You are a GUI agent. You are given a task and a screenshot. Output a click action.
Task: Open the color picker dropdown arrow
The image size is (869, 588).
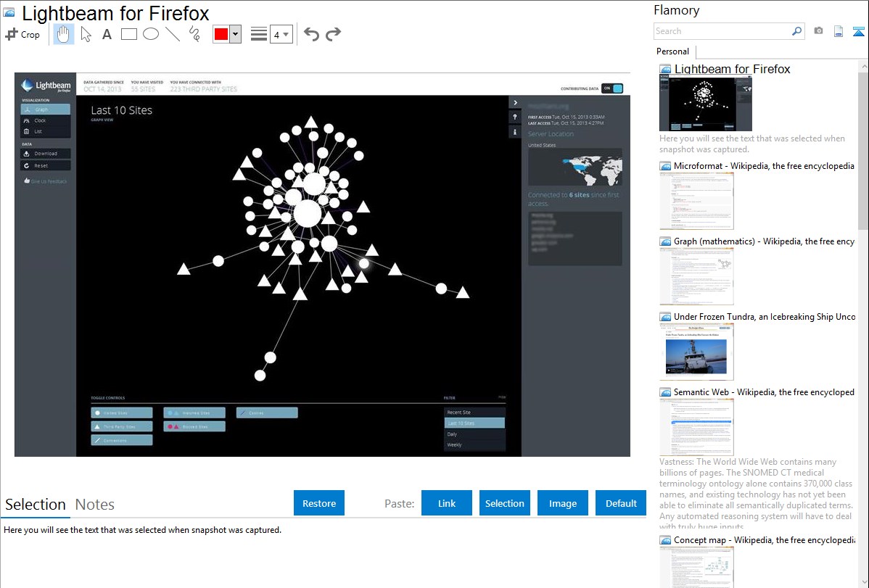coord(235,34)
